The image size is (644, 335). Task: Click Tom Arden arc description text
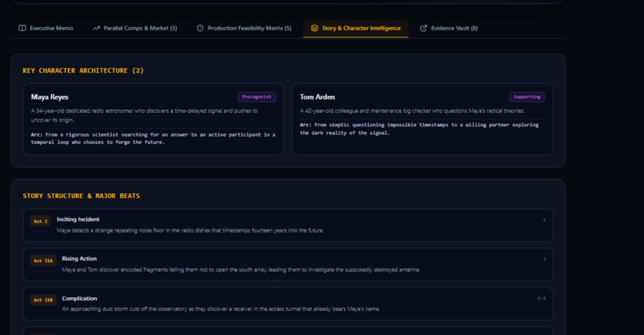419,129
